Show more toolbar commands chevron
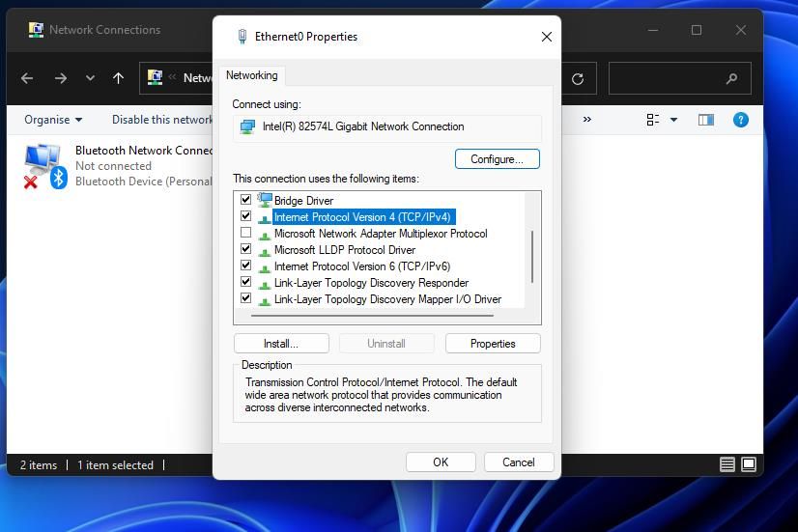Image resolution: width=798 pixels, height=532 pixels. 586,119
